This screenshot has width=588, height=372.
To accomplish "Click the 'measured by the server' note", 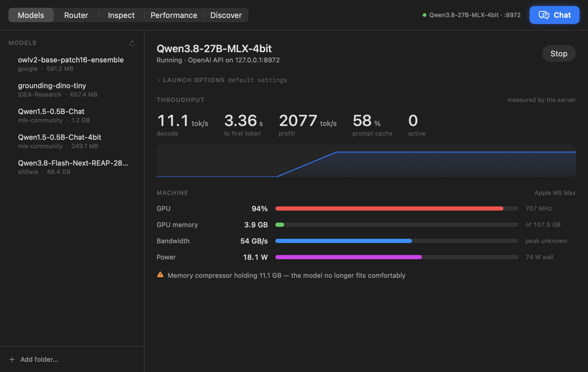I will (541, 100).
